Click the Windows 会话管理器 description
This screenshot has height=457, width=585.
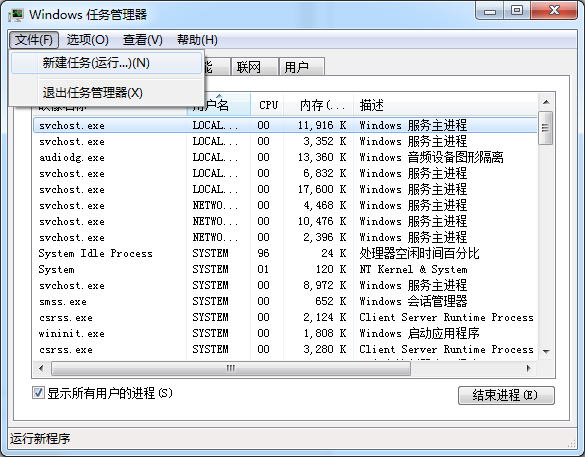coord(413,301)
